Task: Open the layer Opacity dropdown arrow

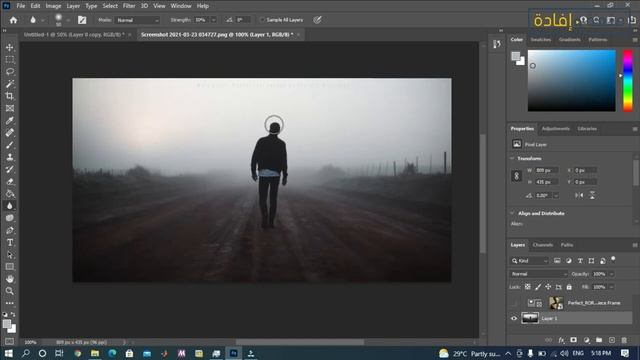Action: [611, 274]
